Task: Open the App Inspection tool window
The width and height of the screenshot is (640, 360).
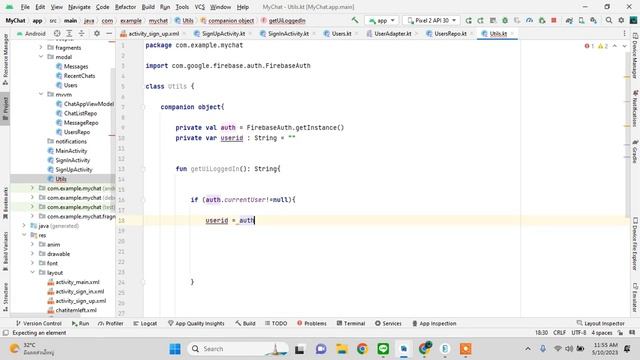Action: (x=434, y=323)
